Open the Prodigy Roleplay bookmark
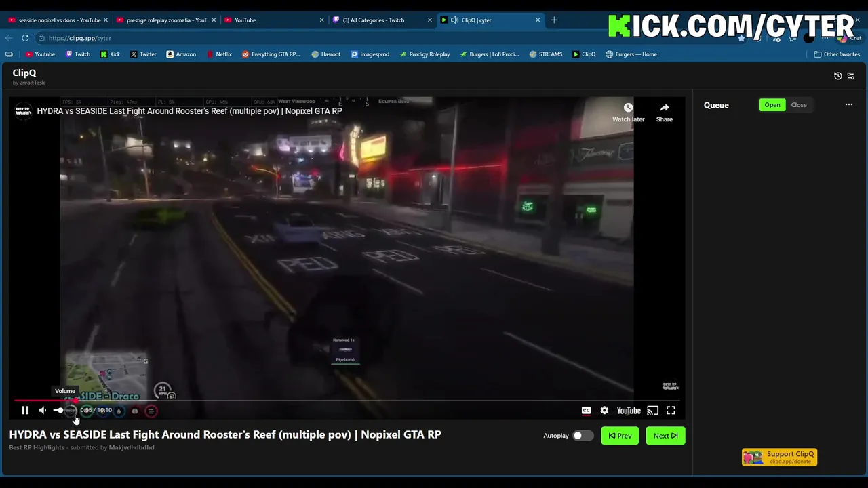This screenshot has width=868, height=488. 425,54
